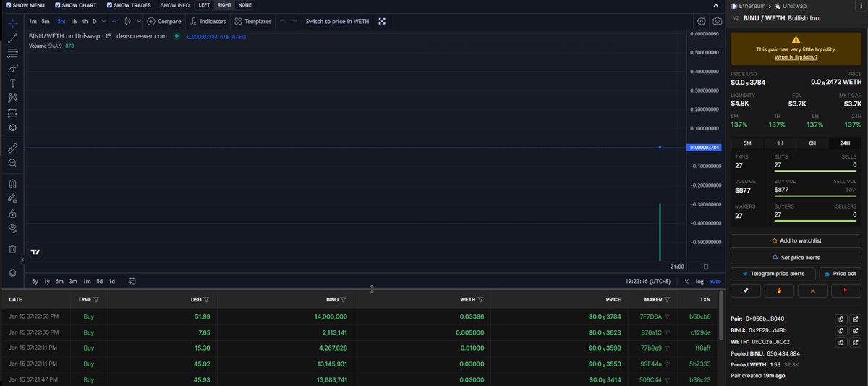Open the chart patterns tool

click(12, 98)
